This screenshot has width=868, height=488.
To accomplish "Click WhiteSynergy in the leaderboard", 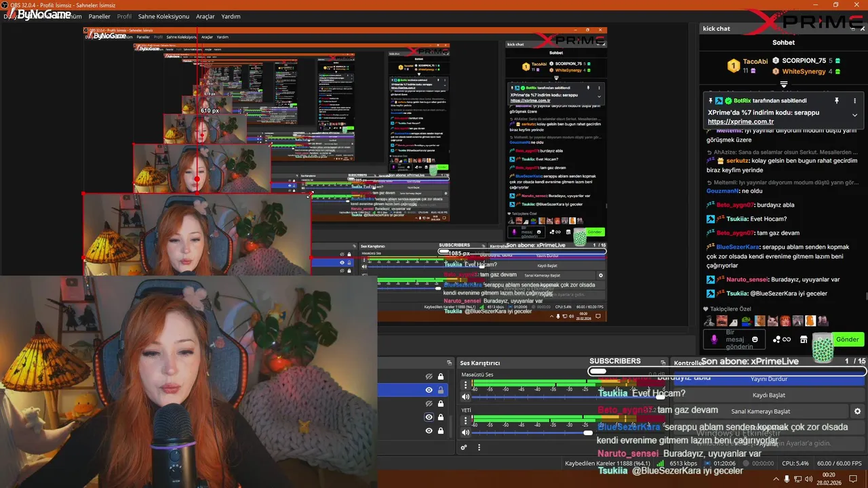I will pos(804,71).
